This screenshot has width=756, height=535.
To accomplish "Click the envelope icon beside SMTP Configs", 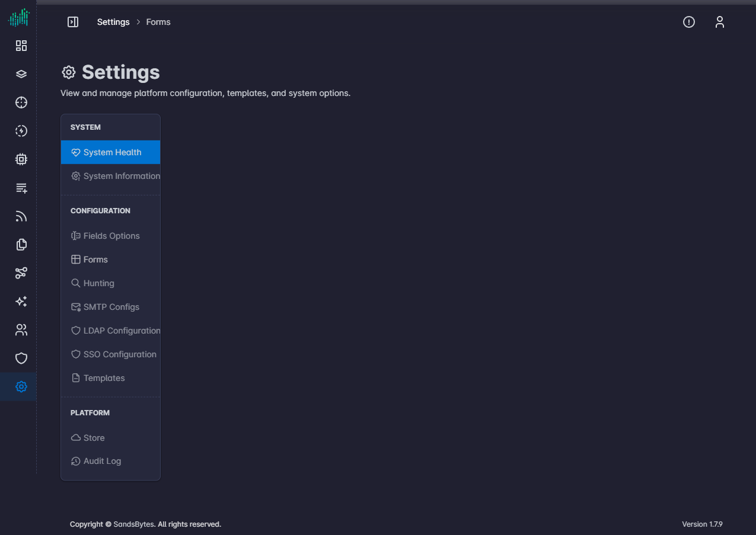I will point(75,307).
